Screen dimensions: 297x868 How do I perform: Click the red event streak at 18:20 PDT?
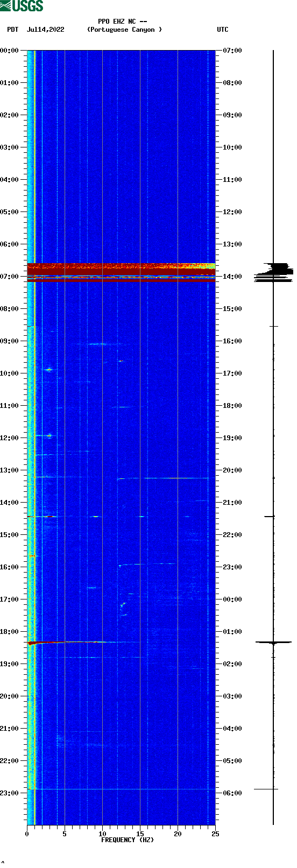tap(73, 642)
